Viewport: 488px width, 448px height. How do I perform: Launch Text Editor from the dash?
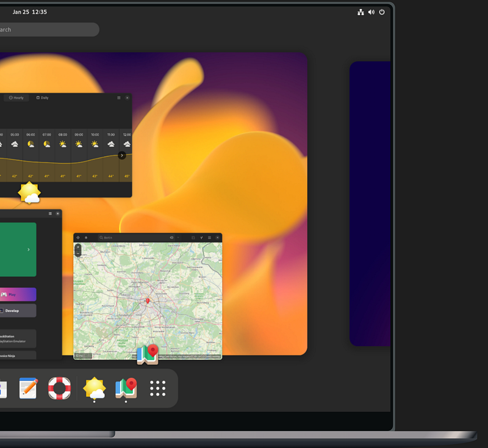pyautogui.click(x=28, y=388)
